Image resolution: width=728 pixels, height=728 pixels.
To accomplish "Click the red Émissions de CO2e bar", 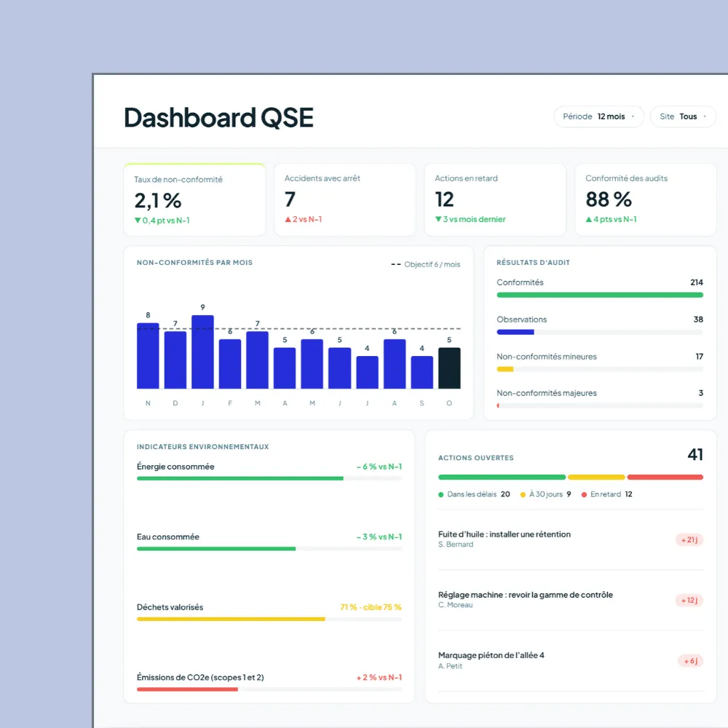I will point(188,689).
